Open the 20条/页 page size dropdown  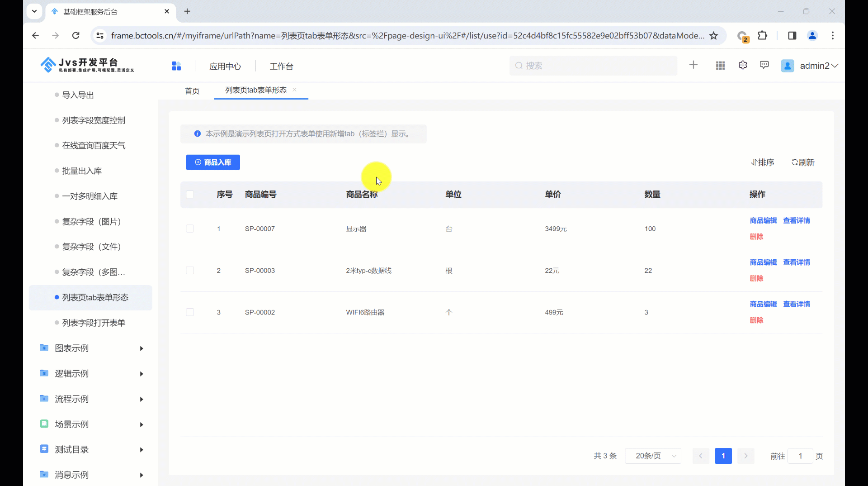pyautogui.click(x=653, y=456)
